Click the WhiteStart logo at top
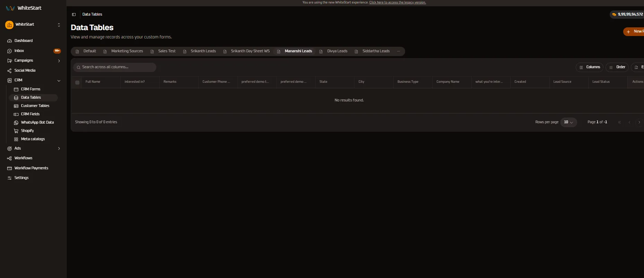Image resolution: width=644 pixels, height=278 pixels. pyautogui.click(x=24, y=8)
